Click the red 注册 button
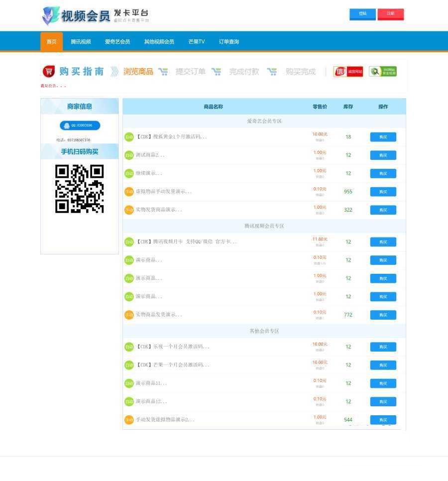Viewport: 448px width, 481px height. tap(390, 14)
